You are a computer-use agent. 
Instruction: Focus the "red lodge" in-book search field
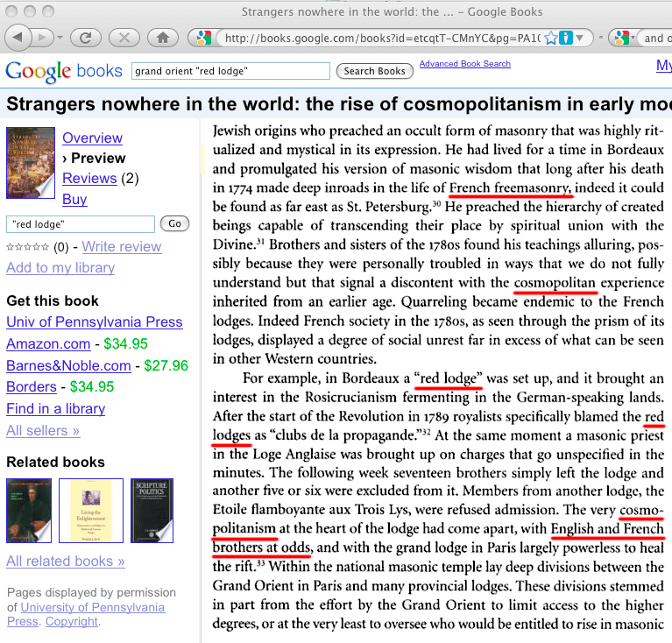point(81,224)
